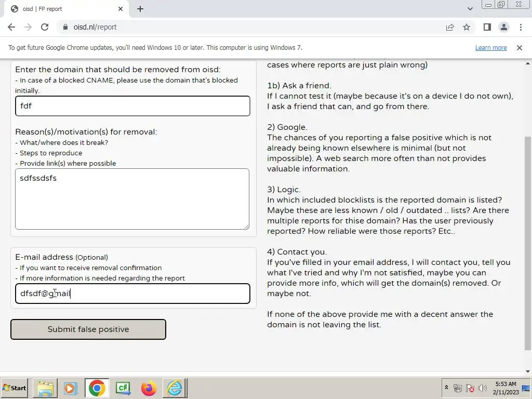Click the address bar URL
Screen dimensions: 532x399
[x=95, y=27]
